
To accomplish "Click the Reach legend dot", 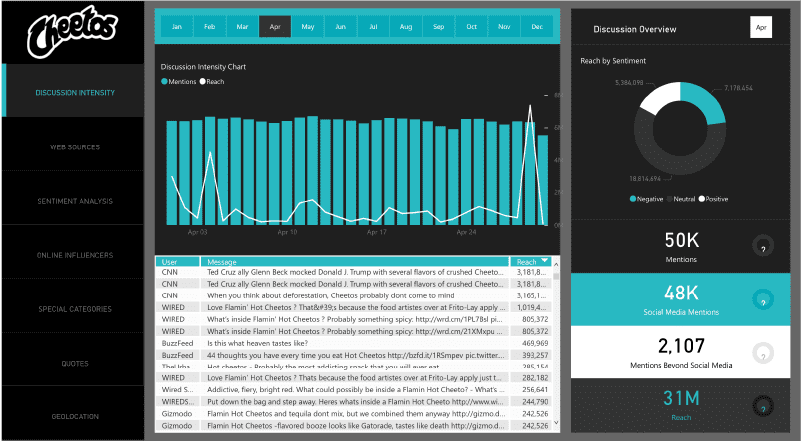I will (202, 81).
